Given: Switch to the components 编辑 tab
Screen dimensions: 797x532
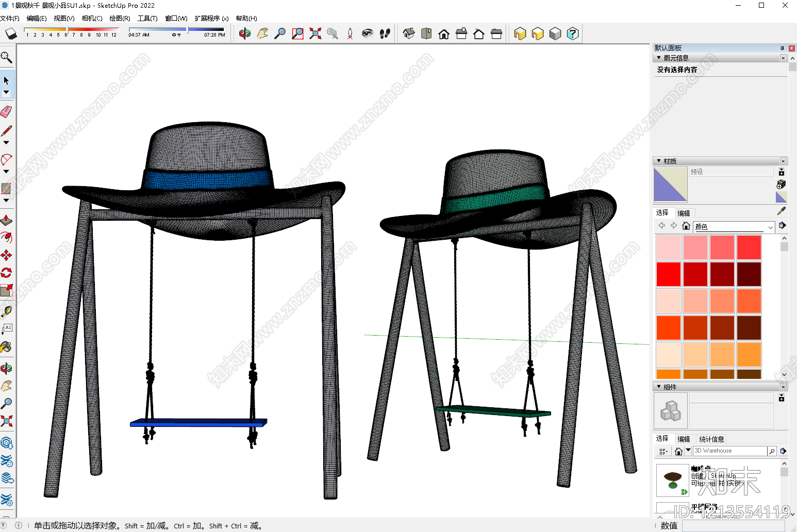Looking at the screenshot, I should pos(684,439).
